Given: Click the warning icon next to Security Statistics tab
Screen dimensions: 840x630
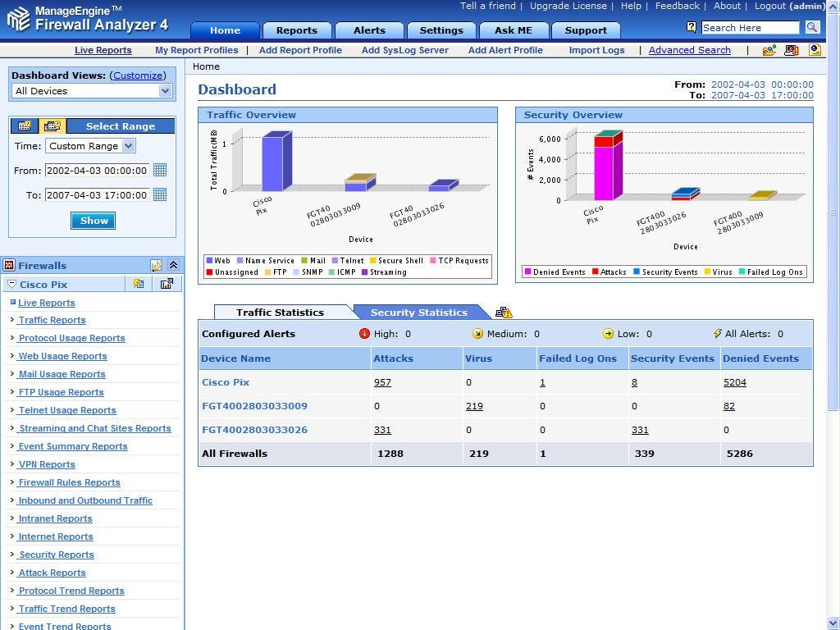Looking at the screenshot, I should point(504,313).
